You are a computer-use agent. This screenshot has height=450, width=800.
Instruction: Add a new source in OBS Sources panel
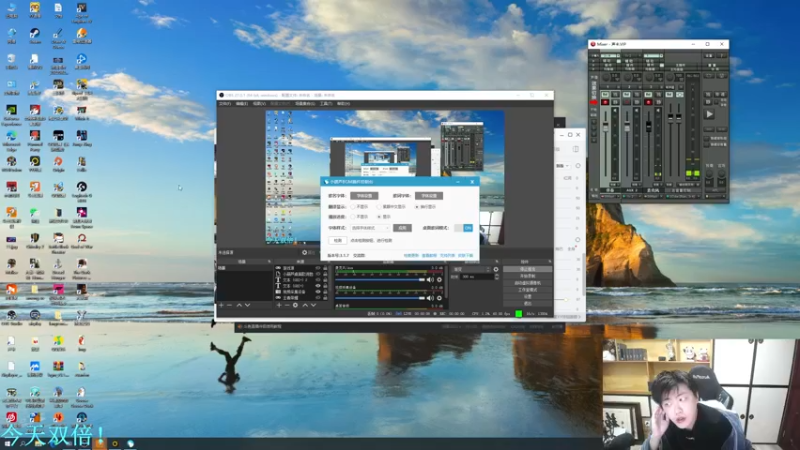pyautogui.click(x=279, y=305)
